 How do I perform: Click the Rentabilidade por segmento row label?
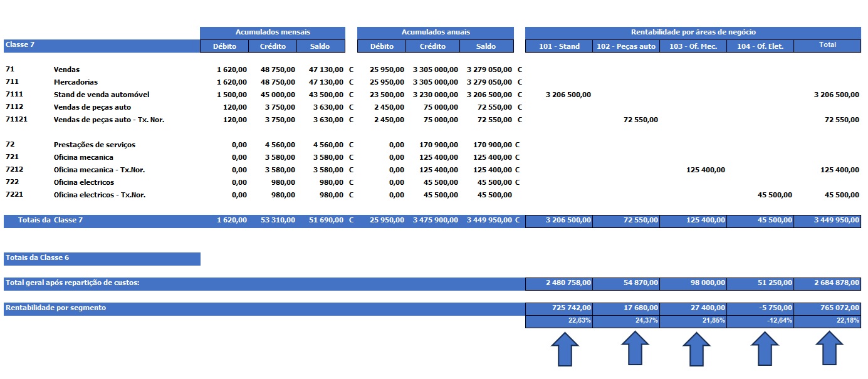pos(56,308)
